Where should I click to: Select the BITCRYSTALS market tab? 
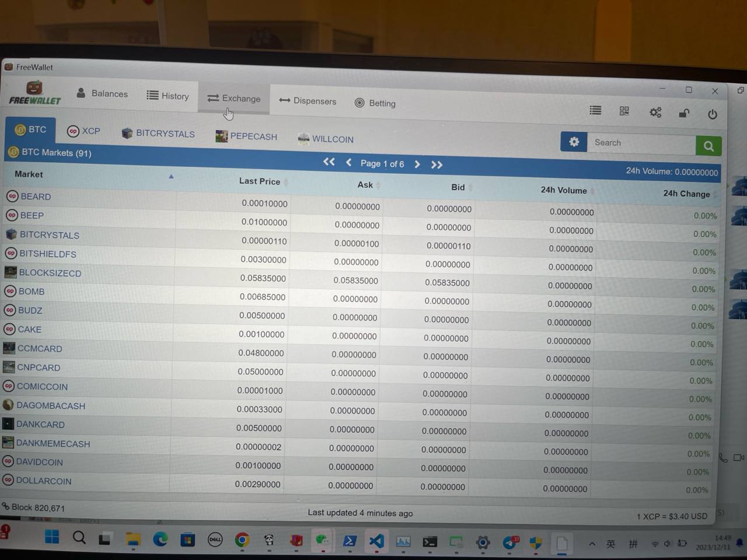coord(158,134)
